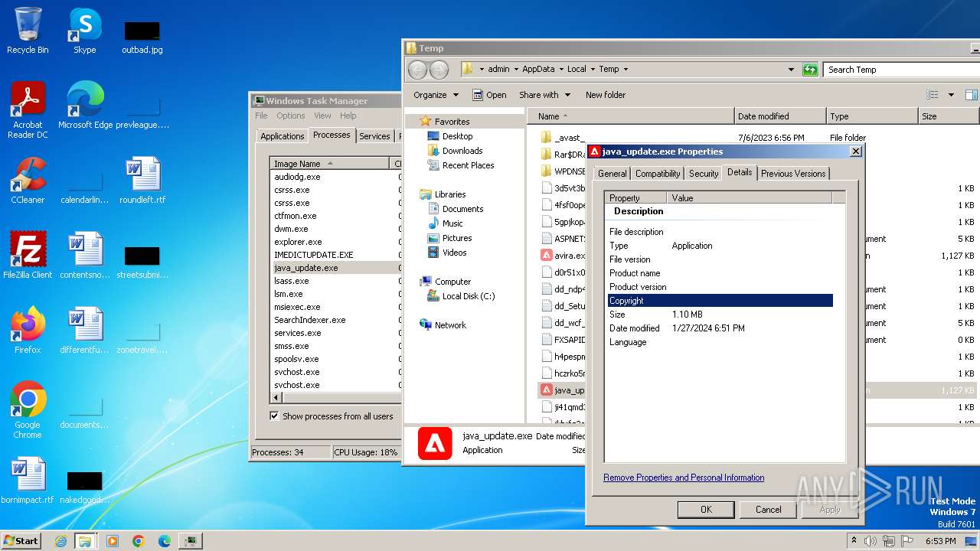
Task: Toggle the Explorer preview pane icon
Action: tap(971, 95)
